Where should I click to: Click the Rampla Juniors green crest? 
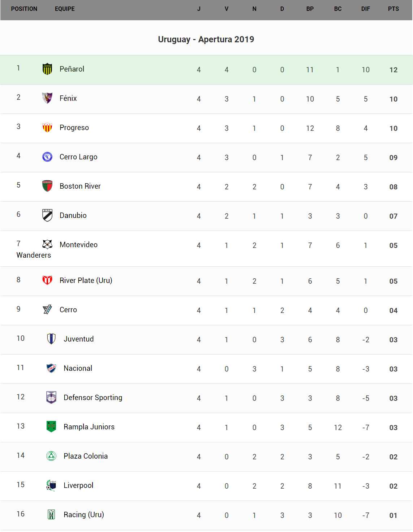click(51, 426)
